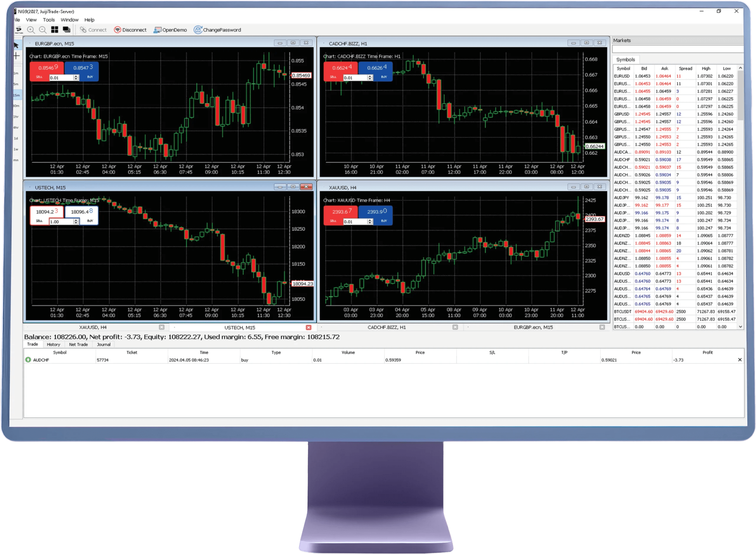Select the 5m timeframe
Image resolution: width=756 pixels, height=554 pixels.
click(x=16, y=84)
